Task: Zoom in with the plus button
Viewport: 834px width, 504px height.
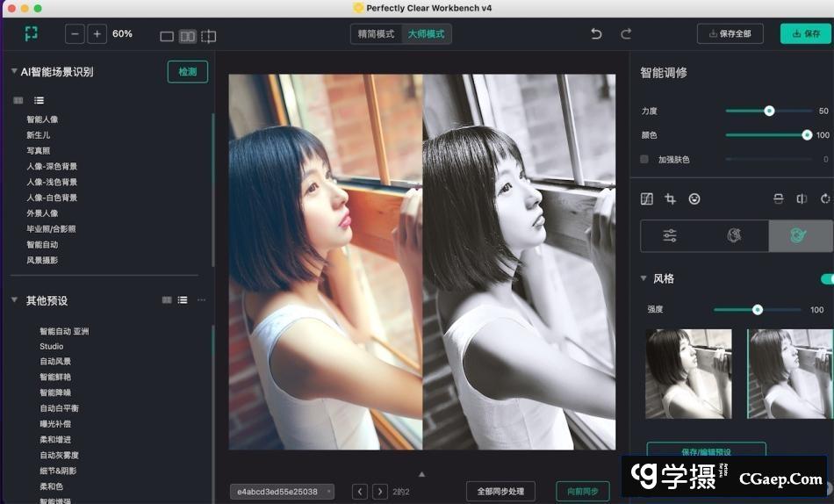Action: point(97,34)
